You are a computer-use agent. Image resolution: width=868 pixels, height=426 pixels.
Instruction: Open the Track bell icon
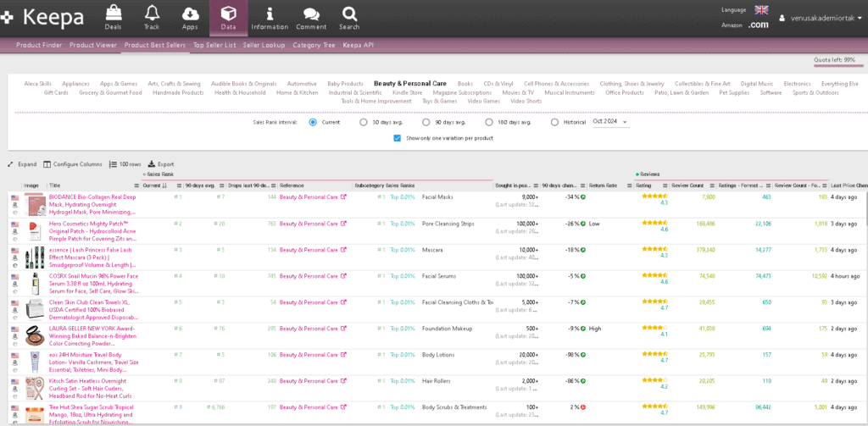[152, 13]
